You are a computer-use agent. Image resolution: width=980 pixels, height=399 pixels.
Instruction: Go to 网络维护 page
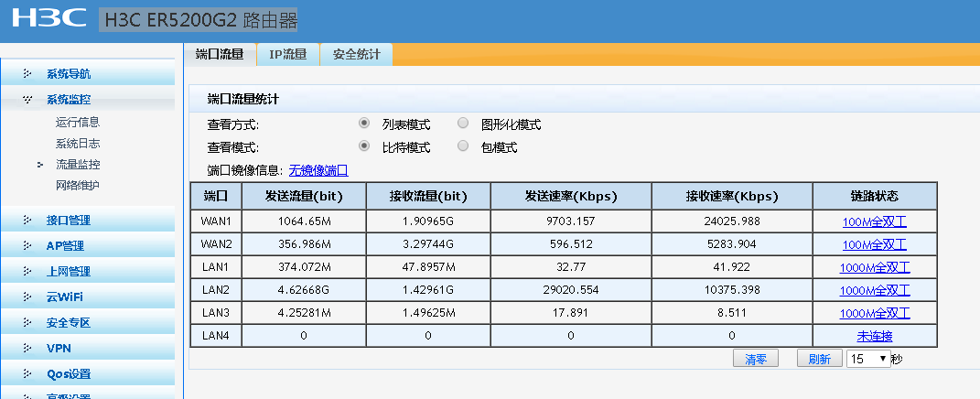click(78, 185)
